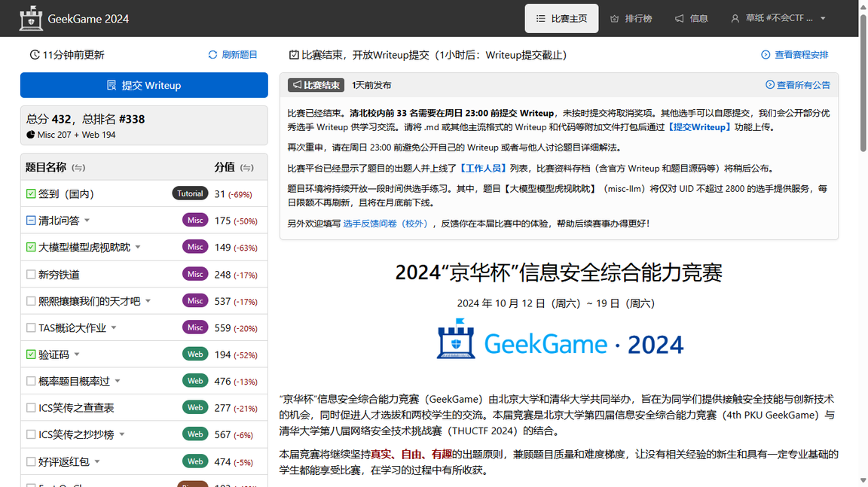The height and width of the screenshot is (487, 868).
Task: Click the 提交 Writeup blue button
Action: point(144,85)
